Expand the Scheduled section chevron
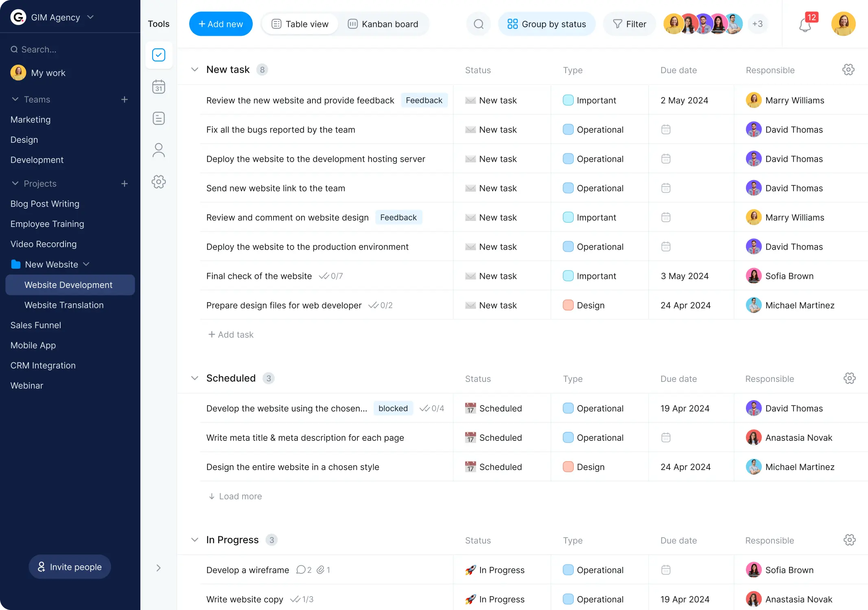868x610 pixels. [194, 378]
